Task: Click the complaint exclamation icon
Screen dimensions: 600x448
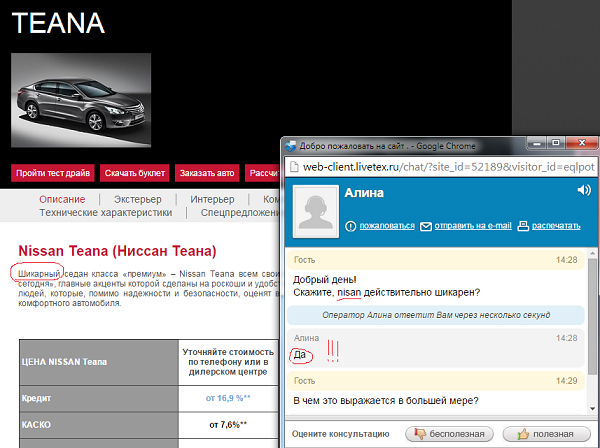Action: pyautogui.click(x=350, y=226)
